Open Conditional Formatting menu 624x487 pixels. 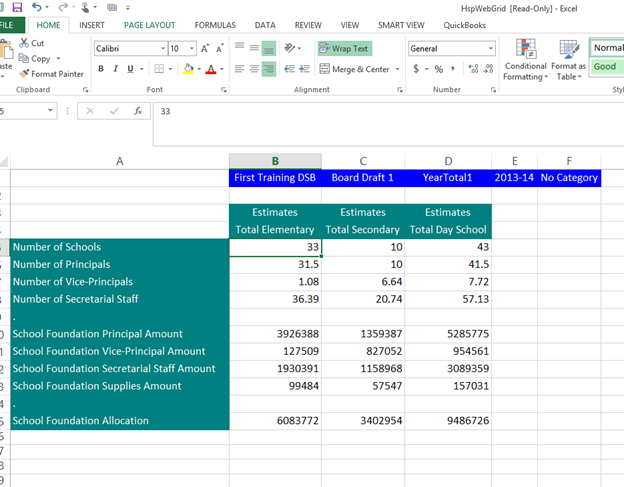524,61
